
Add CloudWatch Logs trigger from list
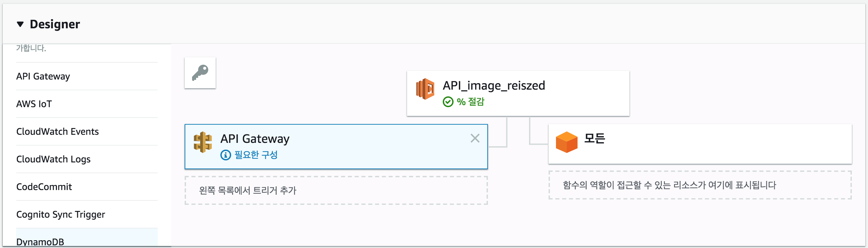click(x=87, y=159)
